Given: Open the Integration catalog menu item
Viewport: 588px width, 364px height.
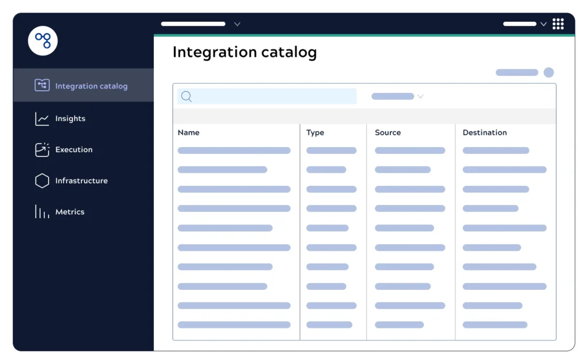Looking at the screenshot, I should click(83, 85).
